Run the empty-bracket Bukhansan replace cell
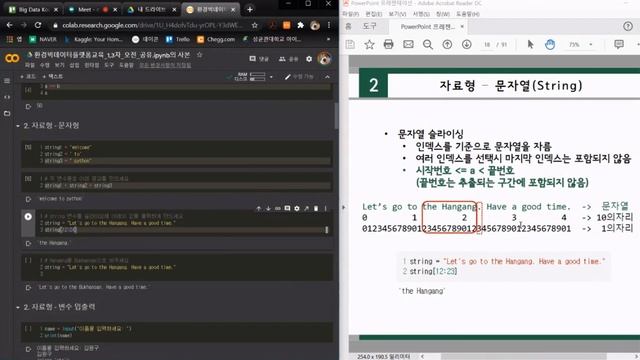 [x=28, y=260]
